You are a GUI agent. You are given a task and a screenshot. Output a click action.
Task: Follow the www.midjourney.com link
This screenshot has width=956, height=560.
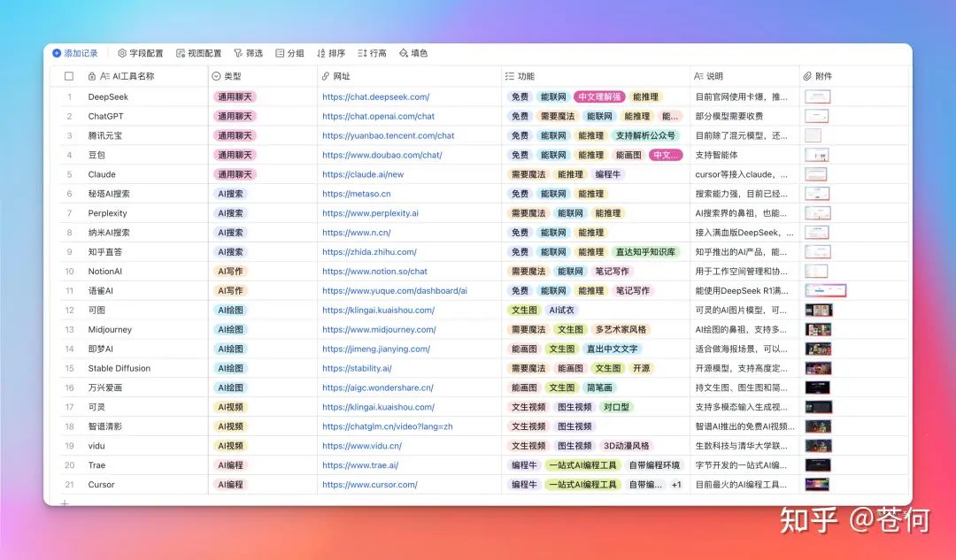click(x=379, y=330)
